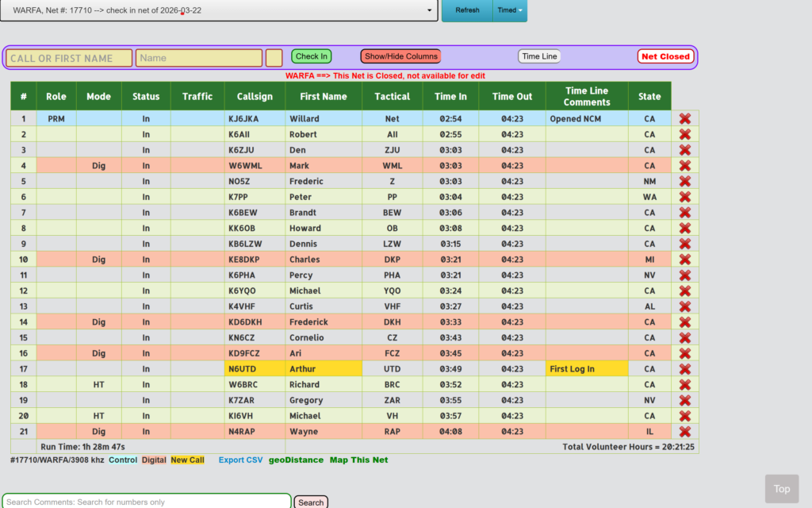Remove KE8DKP Charles entry with red X

(685, 260)
